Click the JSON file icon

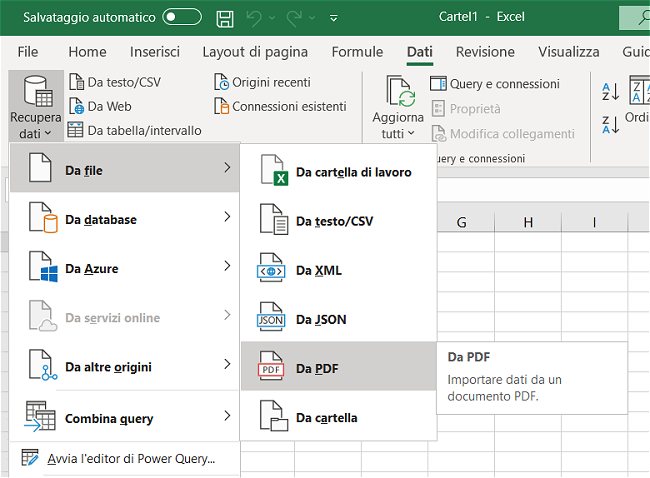tap(271, 317)
